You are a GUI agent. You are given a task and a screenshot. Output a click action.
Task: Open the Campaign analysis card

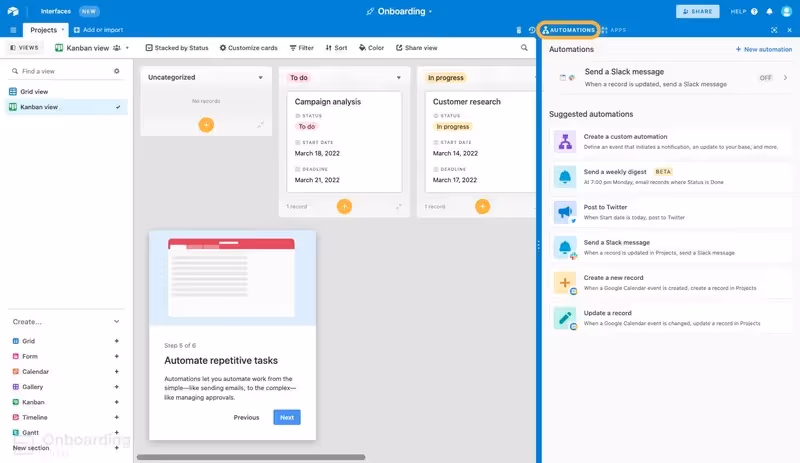pyautogui.click(x=344, y=142)
